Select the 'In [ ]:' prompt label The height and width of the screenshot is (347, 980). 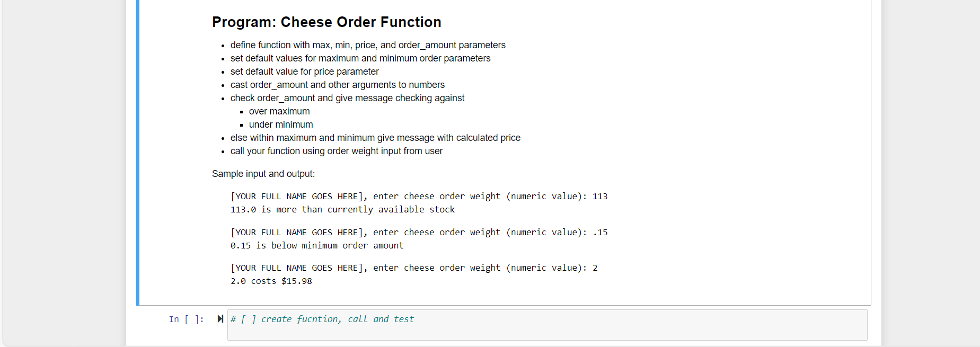click(x=187, y=319)
